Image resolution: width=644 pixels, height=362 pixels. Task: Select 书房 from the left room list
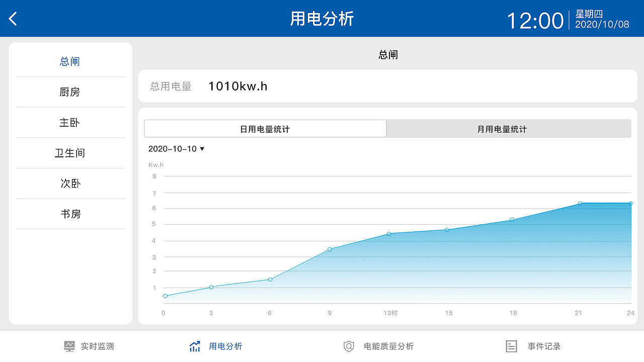pyautogui.click(x=70, y=214)
